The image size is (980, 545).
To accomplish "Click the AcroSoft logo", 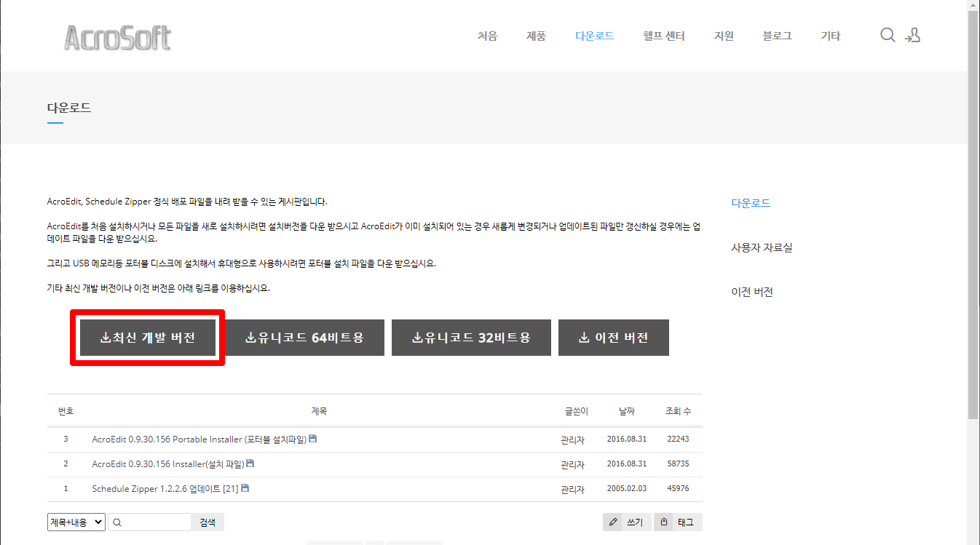I will 118,36.
